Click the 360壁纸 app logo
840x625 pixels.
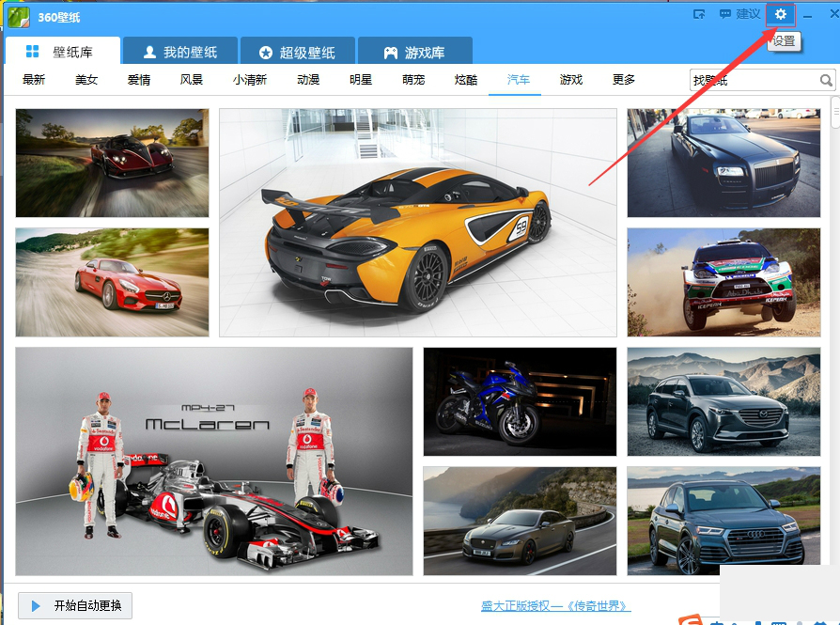(x=18, y=16)
